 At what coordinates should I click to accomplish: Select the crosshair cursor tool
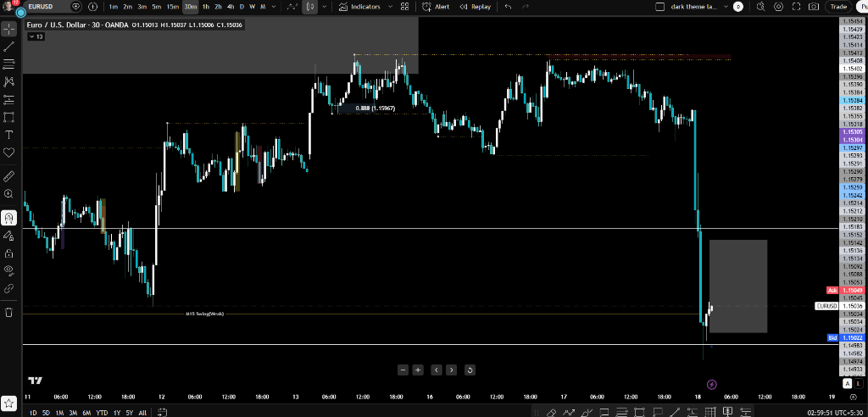point(8,29)
